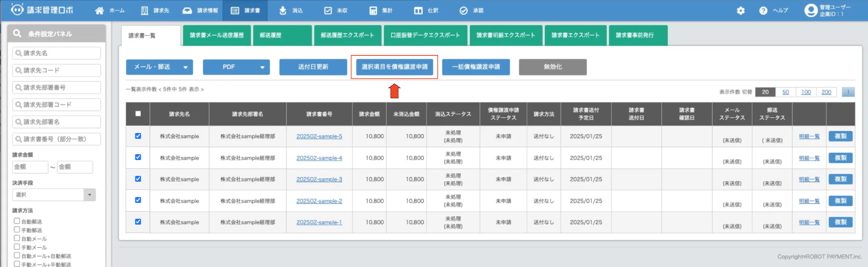This screenshot has width=868, height=267.
Task: Open the PDF dropdown button
Action: [x=236, y=67]
